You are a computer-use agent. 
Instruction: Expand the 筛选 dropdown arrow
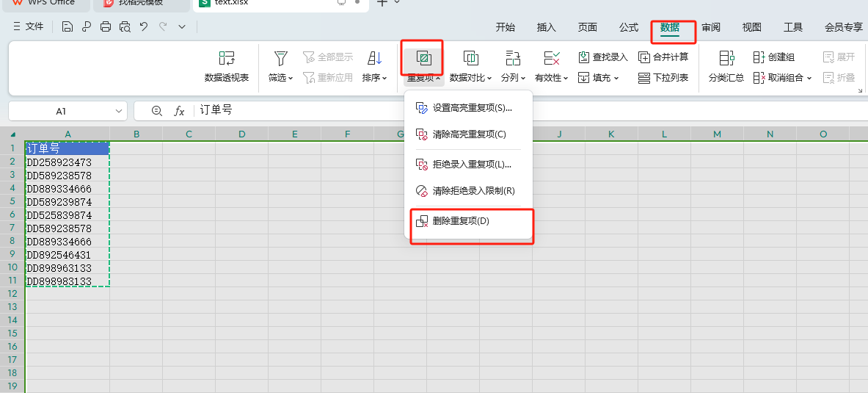[x=291, y=78]
